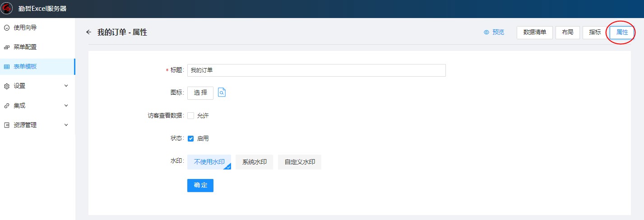The height and width of the screenshot is (220, 644).
Task: Expand the 集成 menu chevron
Action: [x=66, y=105]
